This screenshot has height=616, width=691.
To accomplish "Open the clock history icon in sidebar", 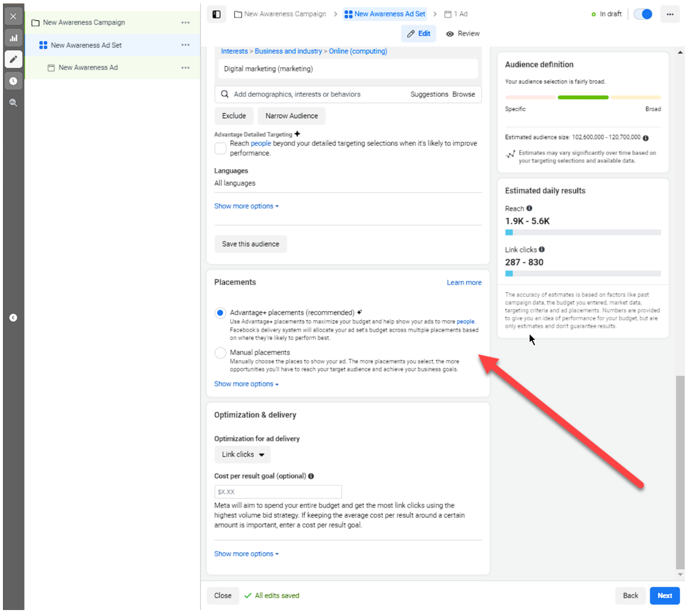I will click(x=13, y=81).
